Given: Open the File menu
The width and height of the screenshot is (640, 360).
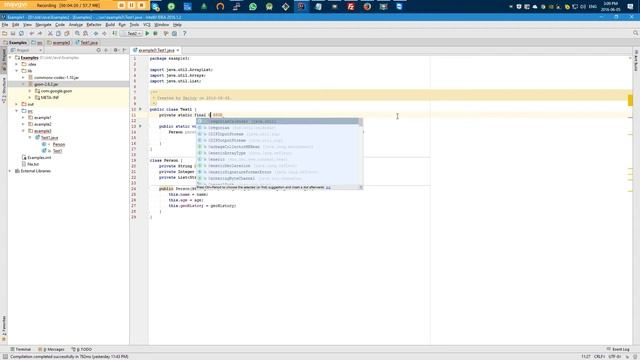Looking at the screenshot, I should [x=5, y=25].
